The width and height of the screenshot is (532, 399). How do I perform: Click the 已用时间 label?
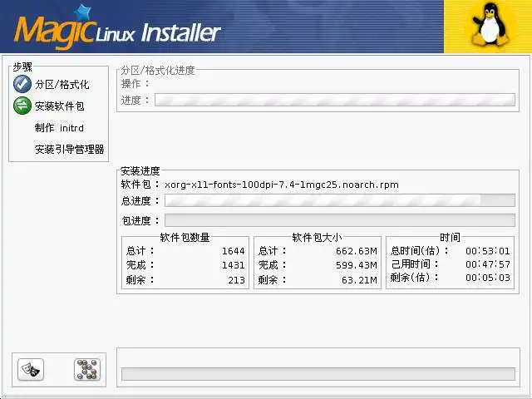[415, 264]
